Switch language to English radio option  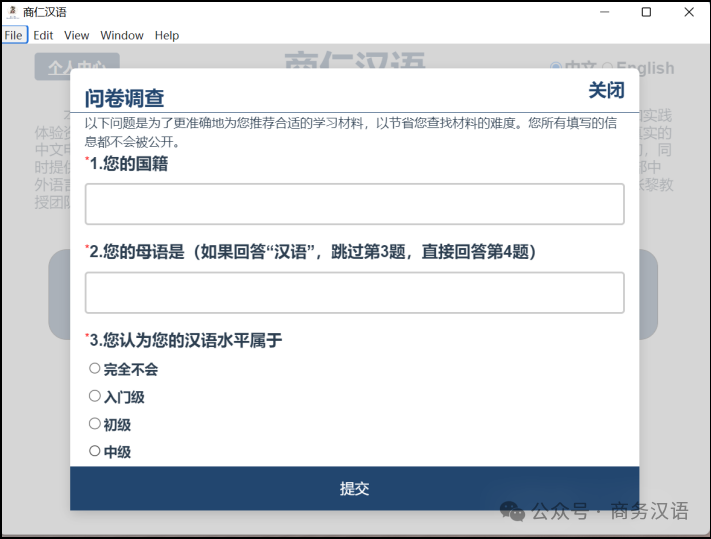[608, 68]
